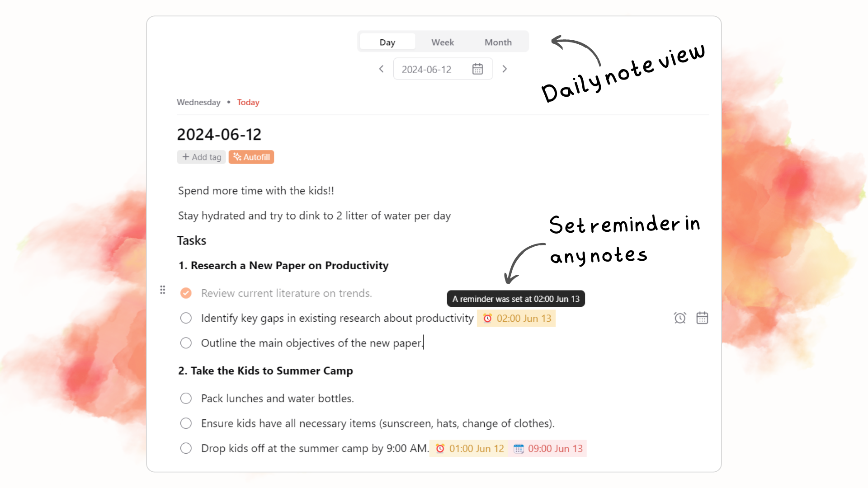Viewport: 868px width, 488px height.
Task: Open the date picker dropdown for 2024-06-12
Action: click(477, 69)
